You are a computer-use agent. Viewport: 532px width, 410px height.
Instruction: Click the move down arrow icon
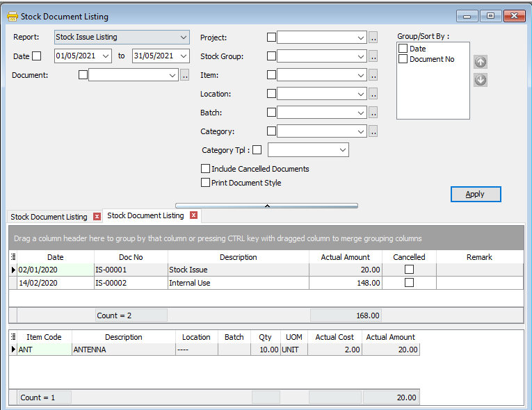481,80
